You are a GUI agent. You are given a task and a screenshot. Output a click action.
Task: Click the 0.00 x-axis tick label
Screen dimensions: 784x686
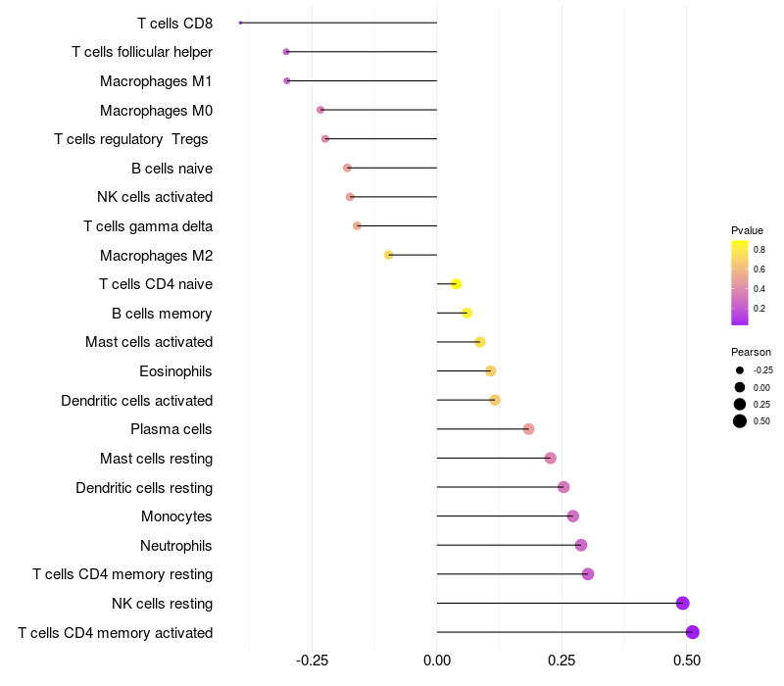click(x=436, y=661)
